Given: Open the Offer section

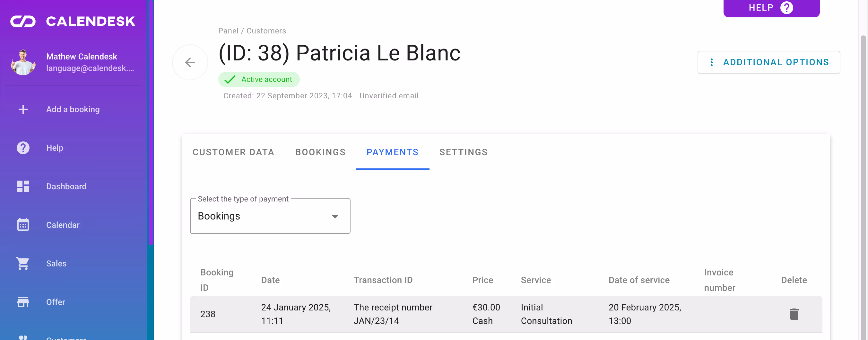Looking at the screenshot, I should (x=56, y=302).
